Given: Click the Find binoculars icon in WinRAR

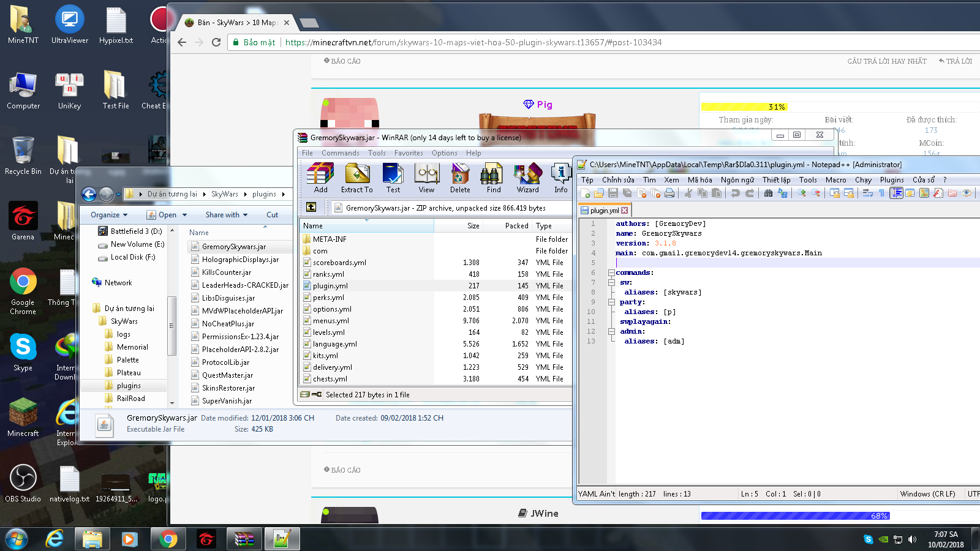Looking at the screenshot, I should click(494, 178).
